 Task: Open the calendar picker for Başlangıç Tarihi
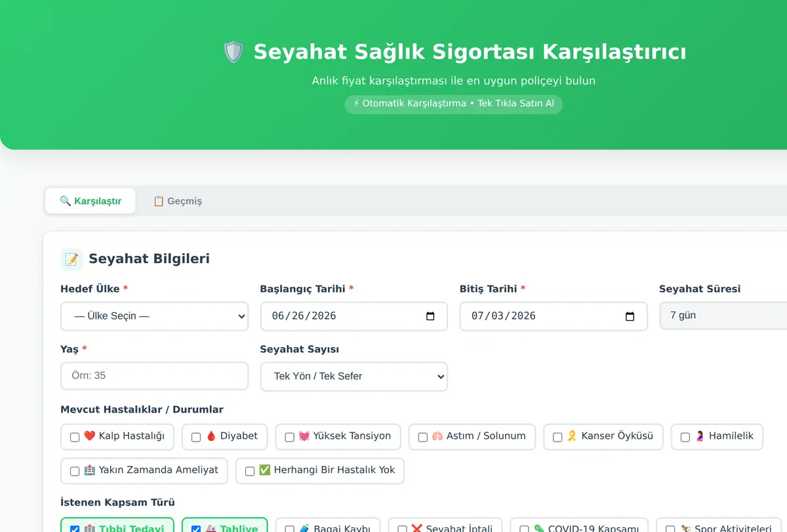point(430,316)
